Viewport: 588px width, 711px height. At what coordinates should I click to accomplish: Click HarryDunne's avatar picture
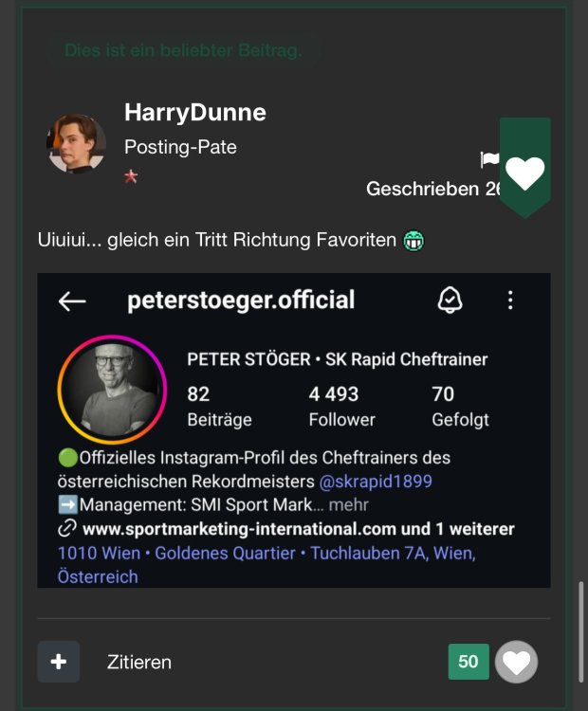point(76,144)
